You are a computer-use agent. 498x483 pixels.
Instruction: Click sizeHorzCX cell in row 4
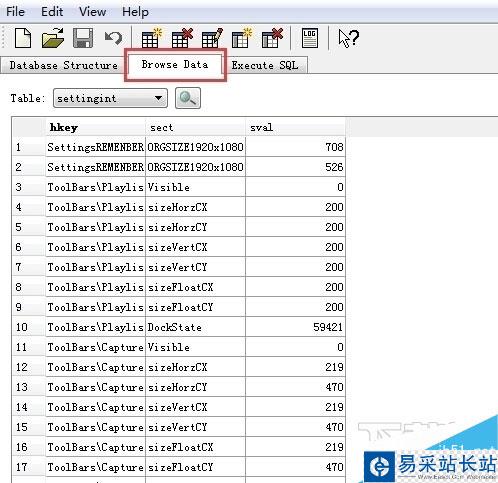pos(195,207)
